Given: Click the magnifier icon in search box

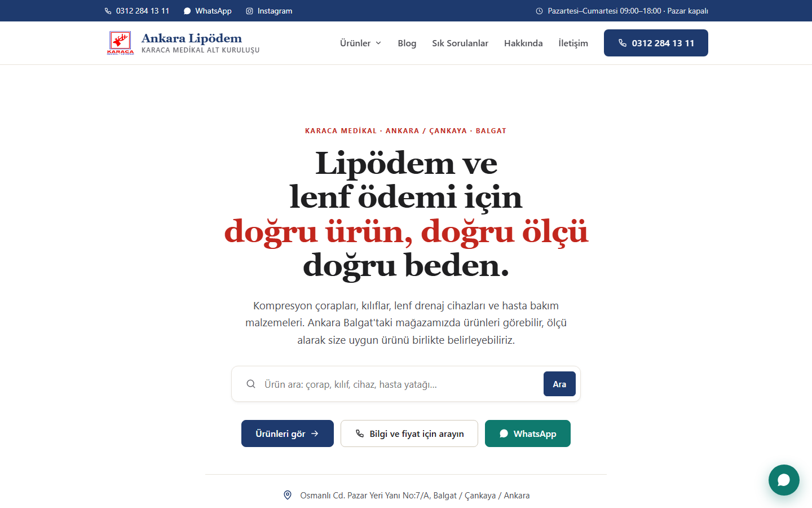Looking at the screenshot, I should 251,384.
